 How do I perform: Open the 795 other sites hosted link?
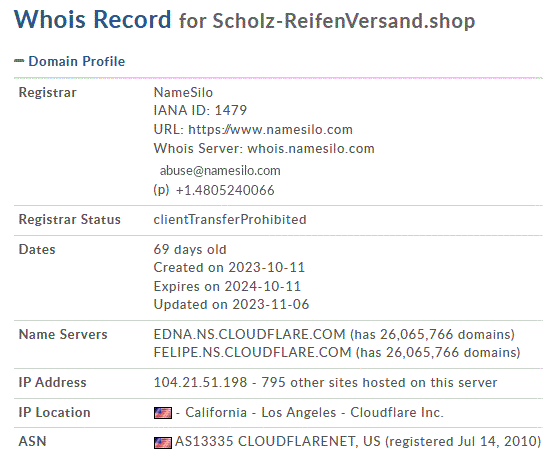coord(379,382)
